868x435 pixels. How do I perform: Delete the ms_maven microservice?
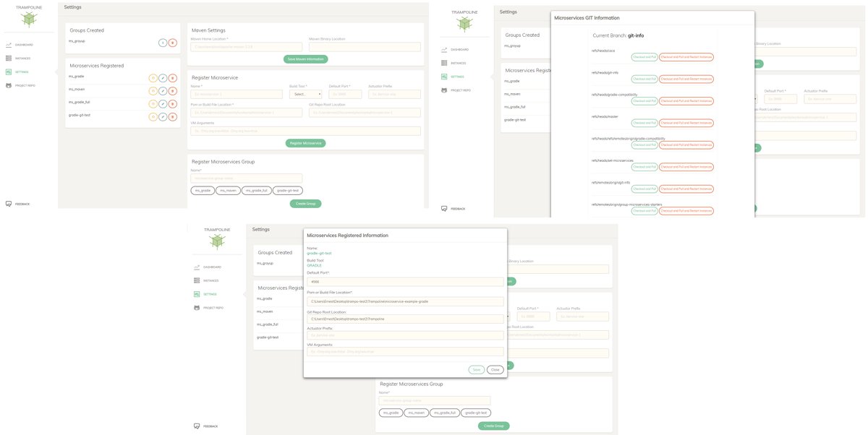pyautogui.click(x=172, y=90)
